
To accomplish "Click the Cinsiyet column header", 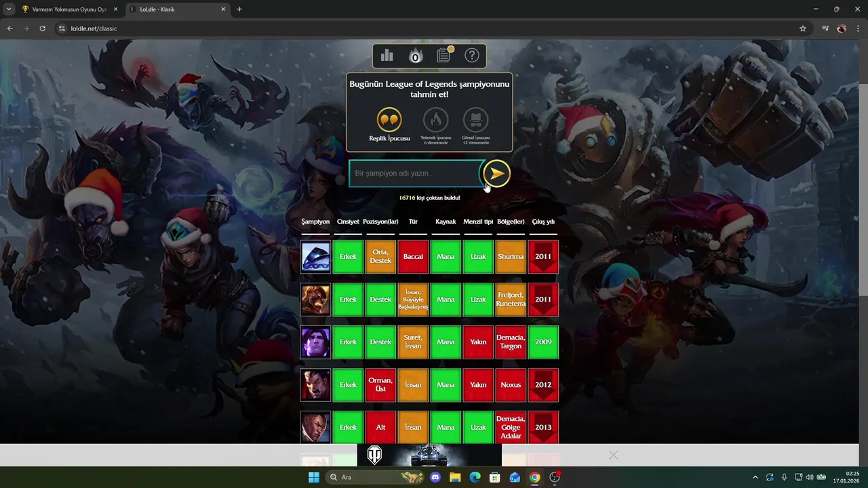I will pyautogui.click(x=348, y=222).
